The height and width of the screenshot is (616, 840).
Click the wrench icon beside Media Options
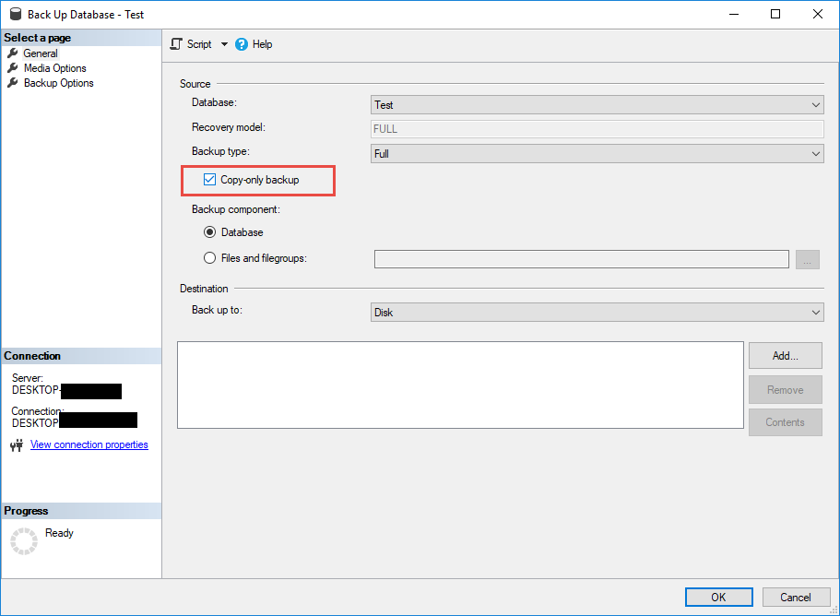tap(13, 68)
